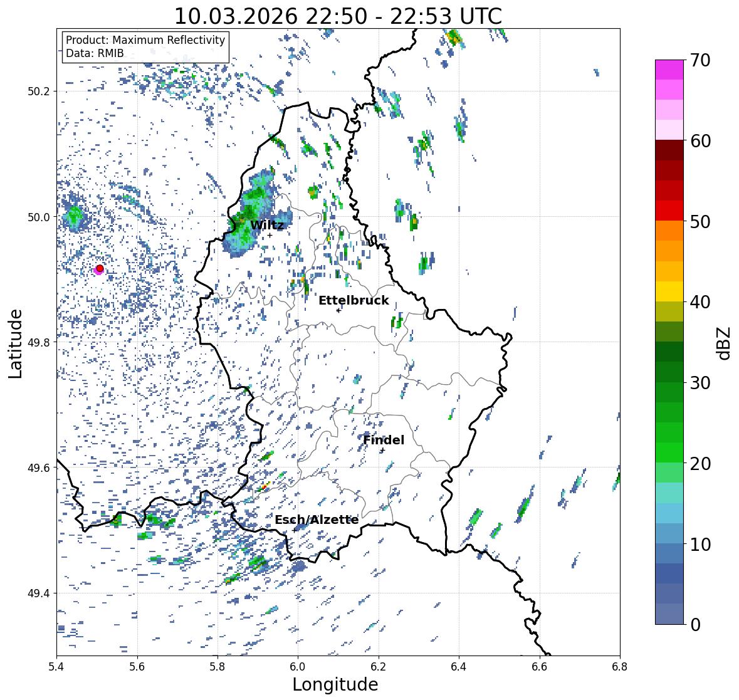Click the longitude tick label 6.2
Viewport: 739px width, 700px height.
click(379, 666)
